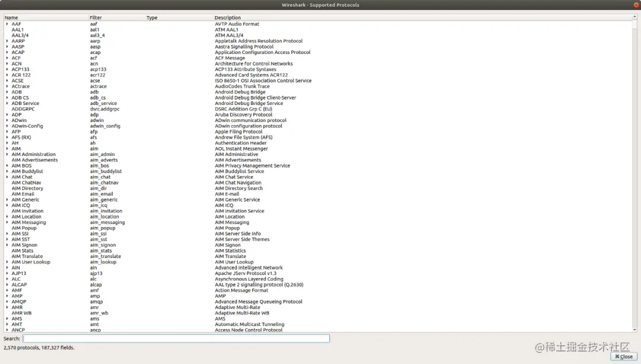Click the 'acp133' filter cell
The image size is (641, 364).
[98, 69]
